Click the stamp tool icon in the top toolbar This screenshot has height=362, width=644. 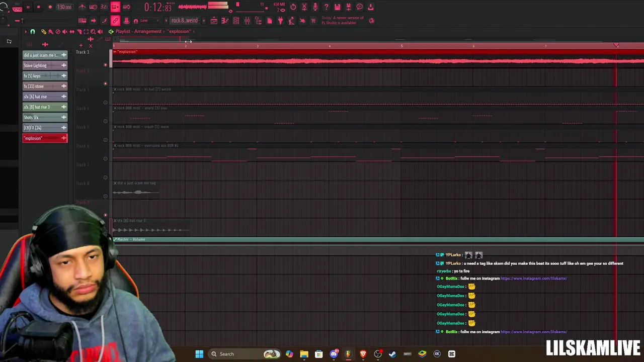tap(126, 21)
